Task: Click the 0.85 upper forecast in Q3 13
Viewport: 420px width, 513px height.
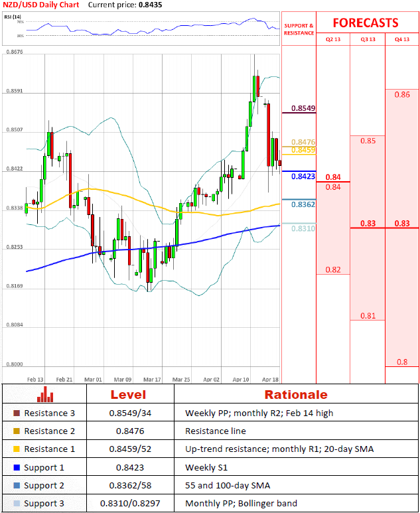Action: pos(368,141)
